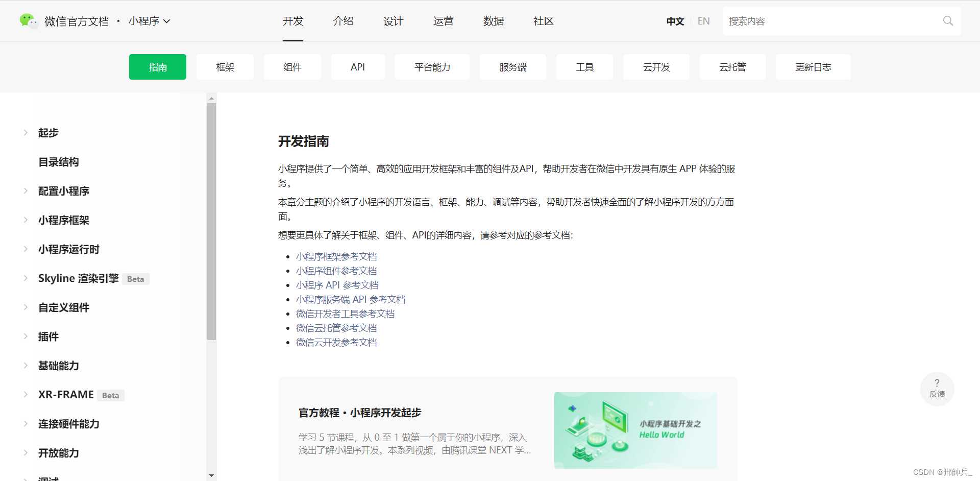Click the sidebar scrollbar up arrow
This screenshot has width=980, height=481.
point(211,98)
